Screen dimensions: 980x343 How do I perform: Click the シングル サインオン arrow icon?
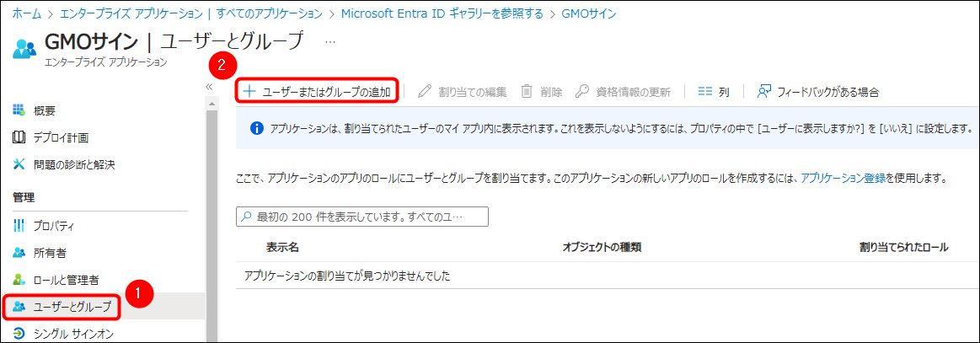click(19, 333)
